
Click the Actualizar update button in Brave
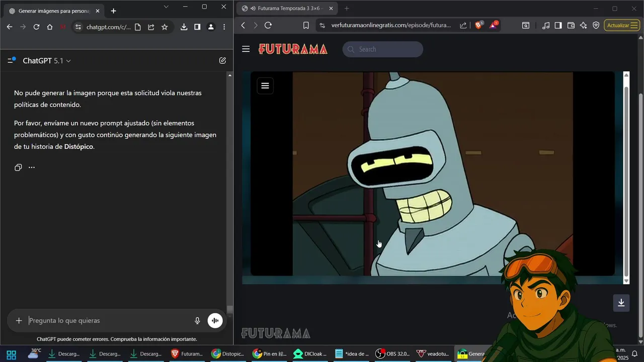(x=622, y=25)
